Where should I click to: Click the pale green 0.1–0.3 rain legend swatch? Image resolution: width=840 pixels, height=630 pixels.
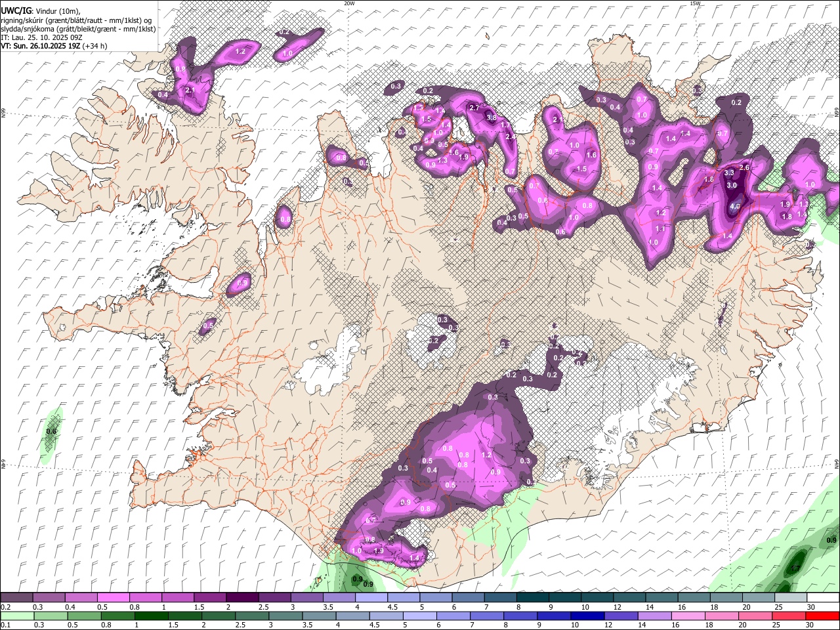pos(16,616)
